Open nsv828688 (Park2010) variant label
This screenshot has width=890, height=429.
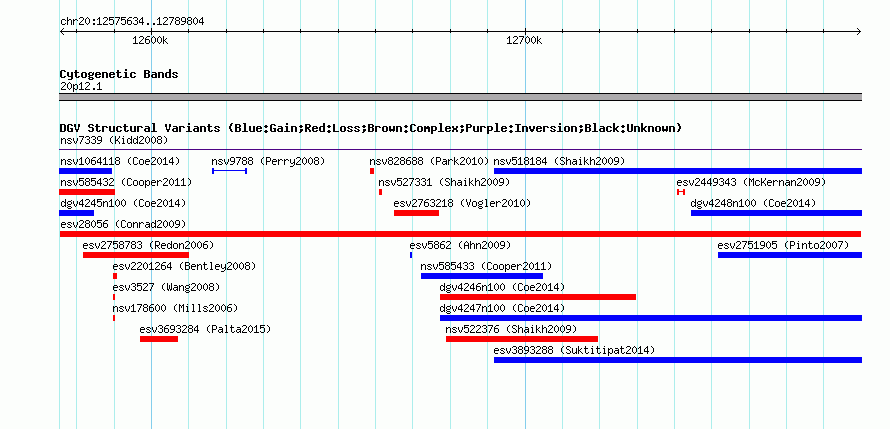[429, 161]
